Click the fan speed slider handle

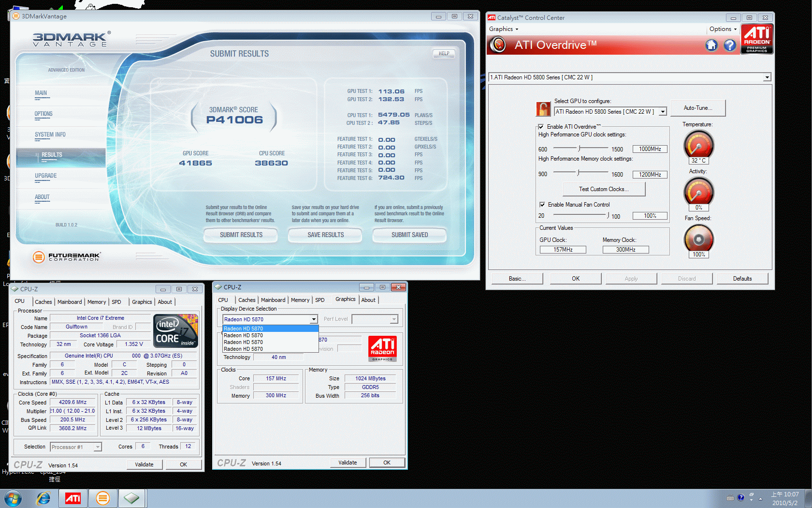pyautogui.click(x=608, y=215)
